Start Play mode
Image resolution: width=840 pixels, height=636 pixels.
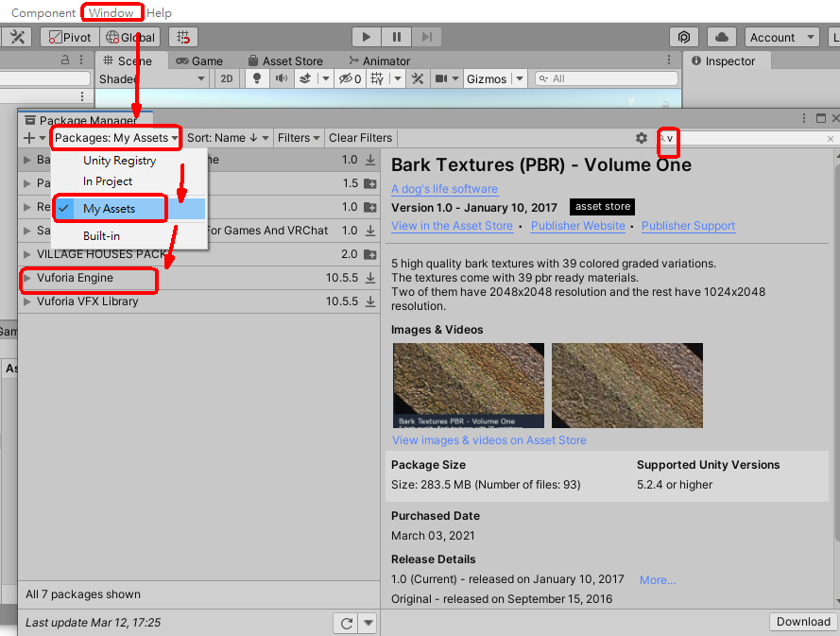click(367, 37)
